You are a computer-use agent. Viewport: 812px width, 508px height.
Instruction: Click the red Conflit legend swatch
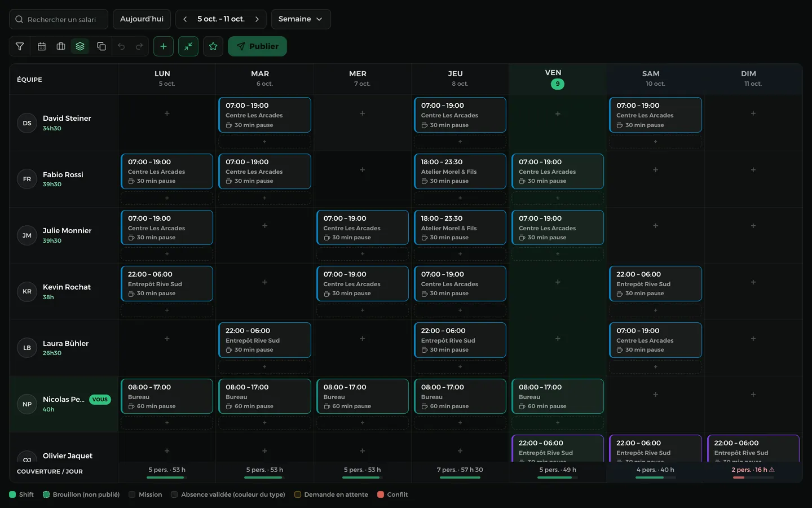tap(381, 494)
